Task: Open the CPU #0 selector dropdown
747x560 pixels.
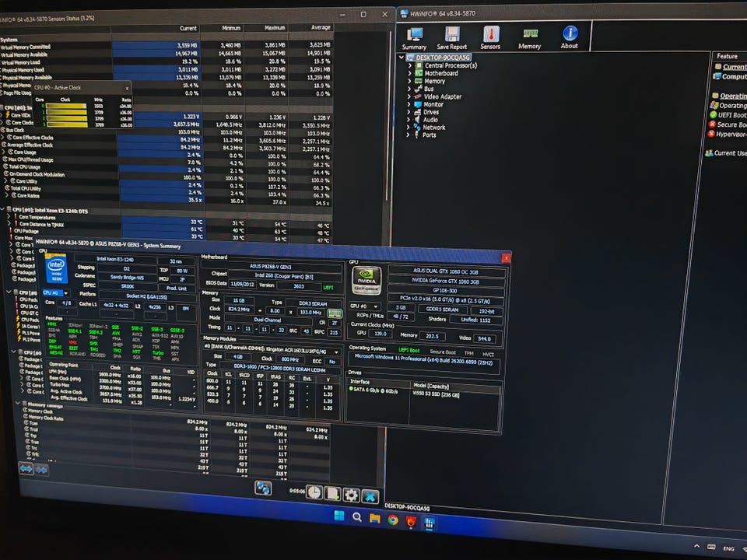Action: click(56, 293)
